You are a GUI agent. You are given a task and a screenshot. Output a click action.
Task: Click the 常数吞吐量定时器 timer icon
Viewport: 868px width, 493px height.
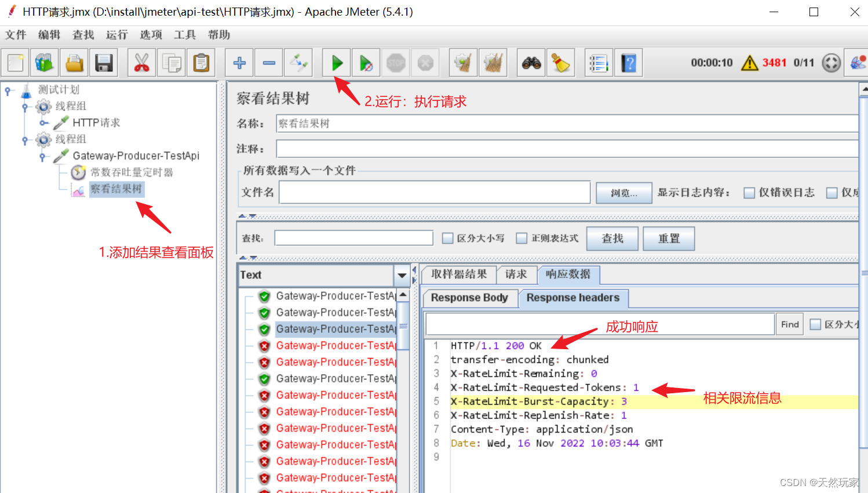(78, 172)
